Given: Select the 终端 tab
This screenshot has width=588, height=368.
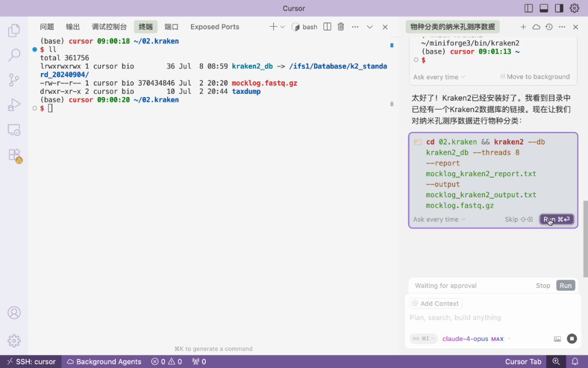Looking at the screenshot, I should [x=145, y=27].
